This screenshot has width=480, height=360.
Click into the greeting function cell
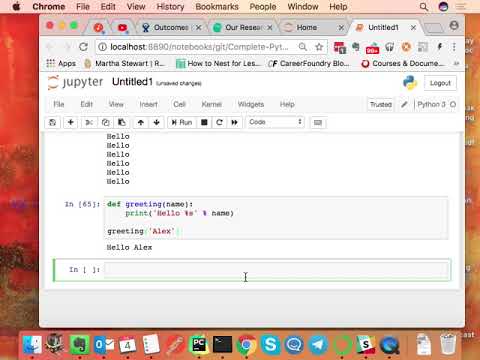click(x=276, y=218)
